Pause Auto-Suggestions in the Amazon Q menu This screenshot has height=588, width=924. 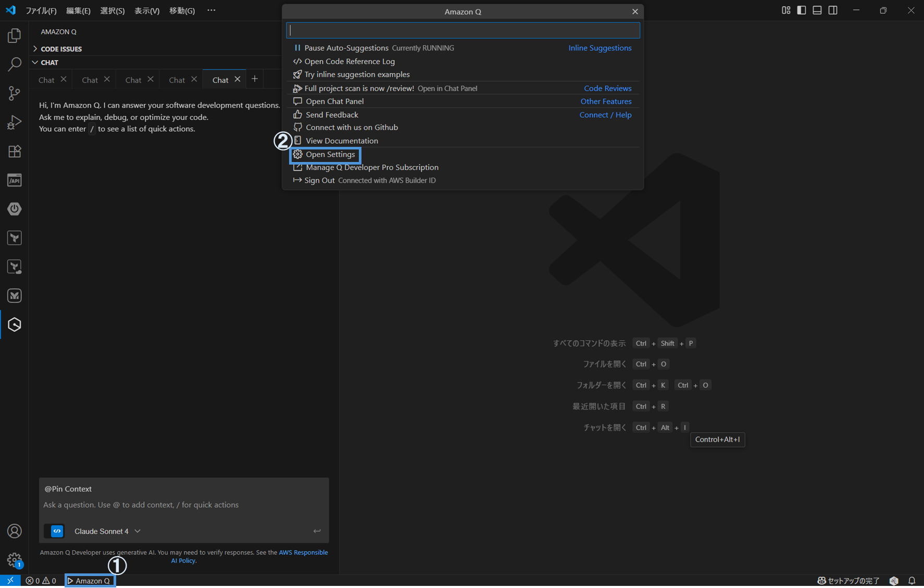463,48
